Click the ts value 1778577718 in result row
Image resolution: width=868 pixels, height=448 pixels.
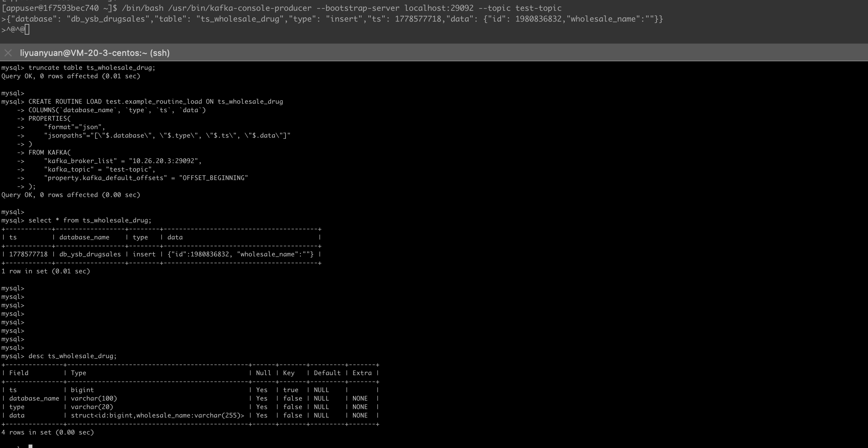tap(28, 254)
